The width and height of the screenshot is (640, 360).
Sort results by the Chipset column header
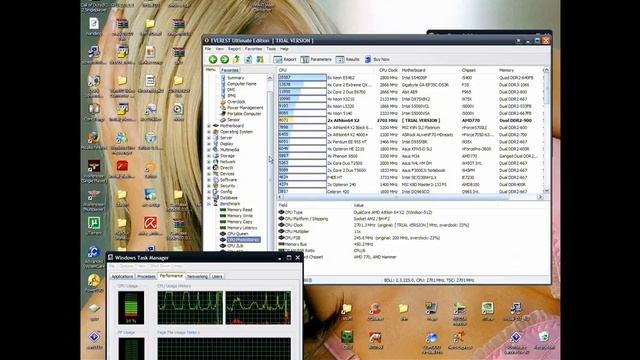point(479,70)
